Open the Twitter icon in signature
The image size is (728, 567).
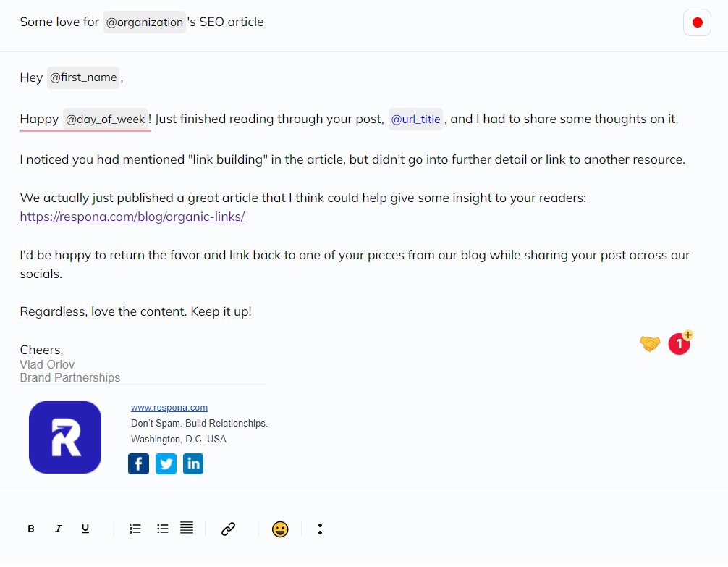pyautogui.click(x=166, y=464)
